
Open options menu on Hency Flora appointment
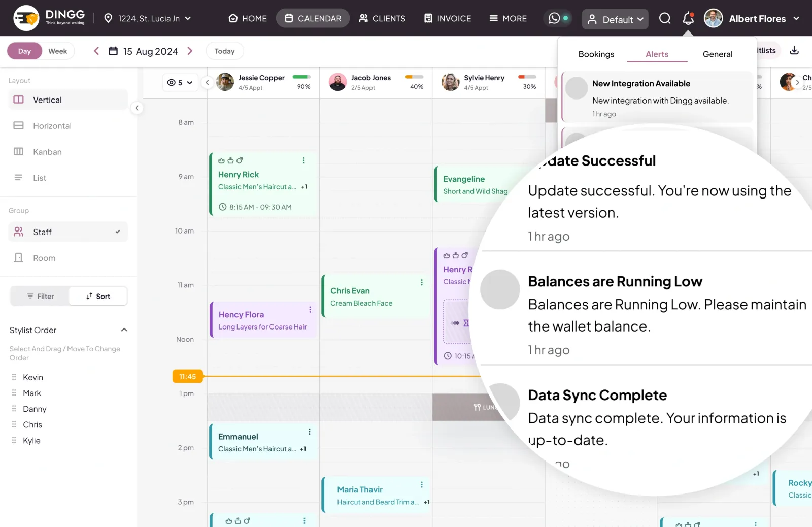tap(310, 309)
